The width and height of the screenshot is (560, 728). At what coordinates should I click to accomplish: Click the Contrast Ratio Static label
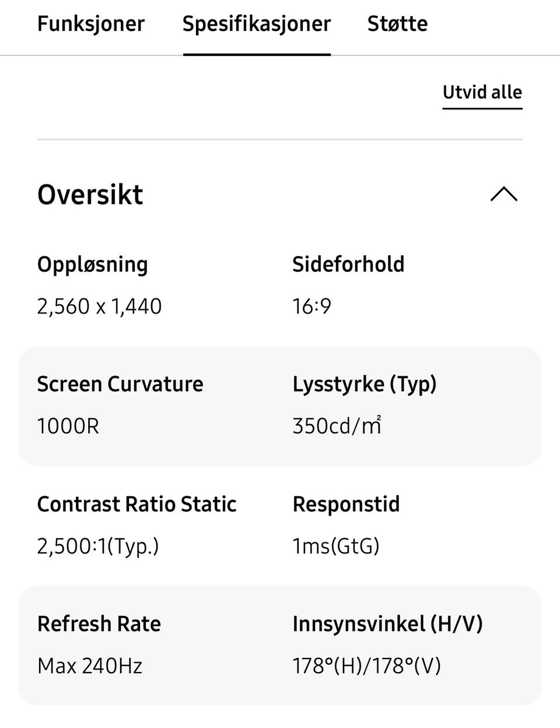(x=137, y=504)
